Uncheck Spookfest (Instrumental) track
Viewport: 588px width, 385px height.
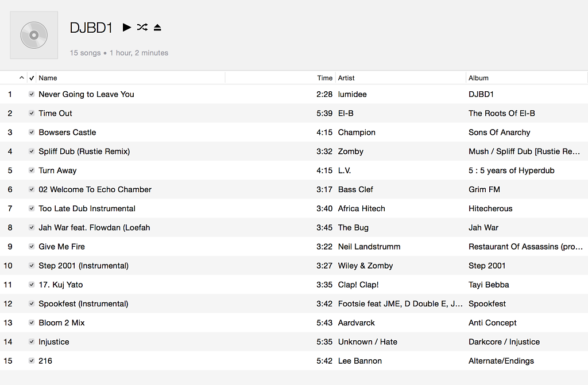[32, 304]
